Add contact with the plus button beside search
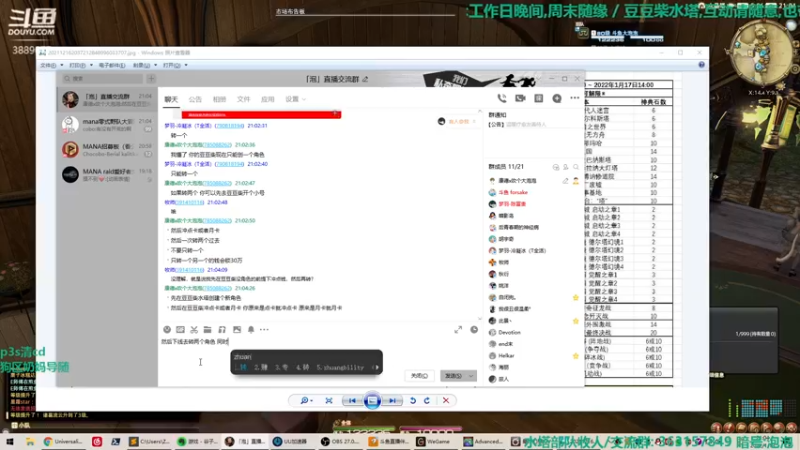 pos(151,79)
